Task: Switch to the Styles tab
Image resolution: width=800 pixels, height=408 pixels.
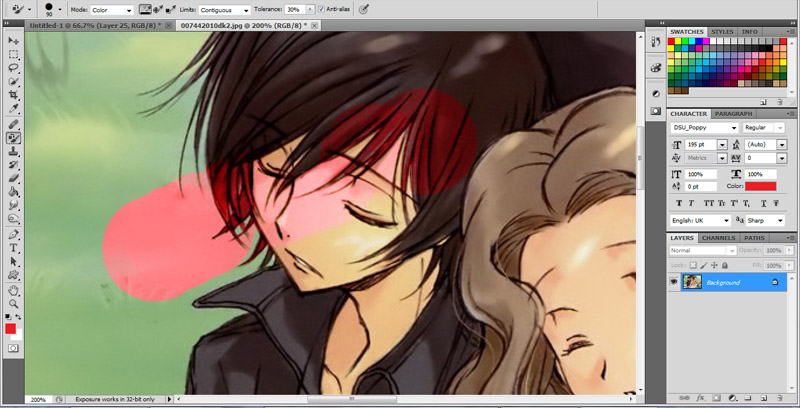Action: 722,32
